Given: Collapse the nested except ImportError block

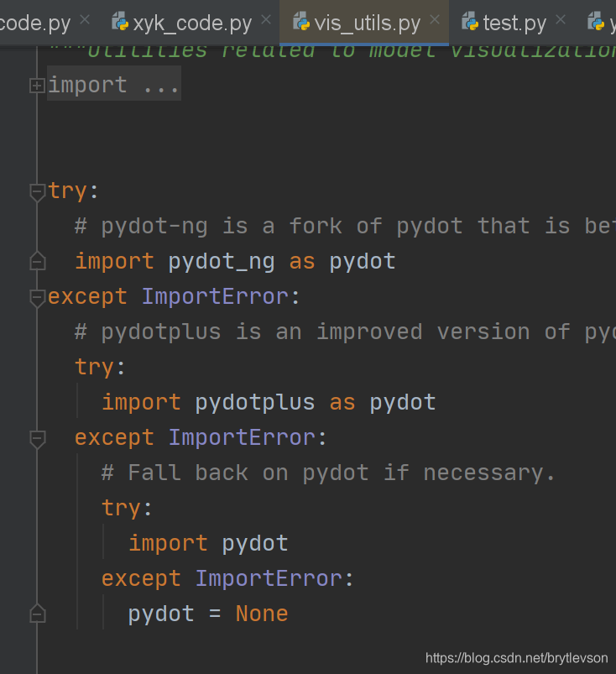Looking at the screenshot, I should click(x=38, y=439).
